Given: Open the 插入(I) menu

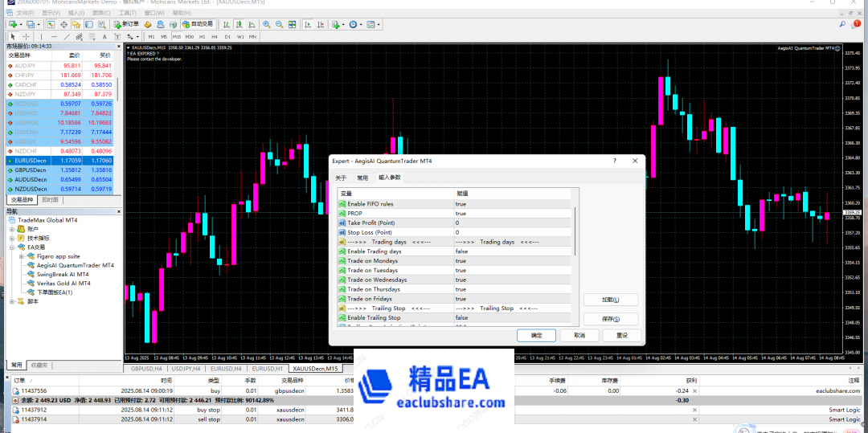Looking at the screenshot, I should click(x=76, y=13).
